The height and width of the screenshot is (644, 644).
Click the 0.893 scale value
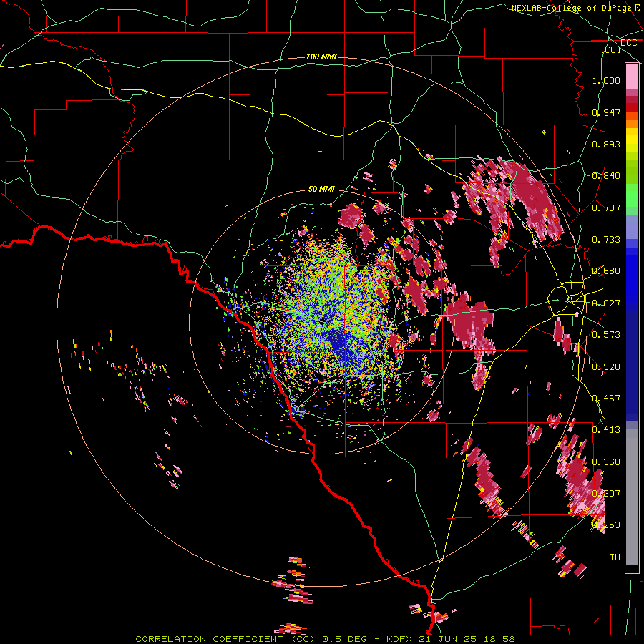606,144
